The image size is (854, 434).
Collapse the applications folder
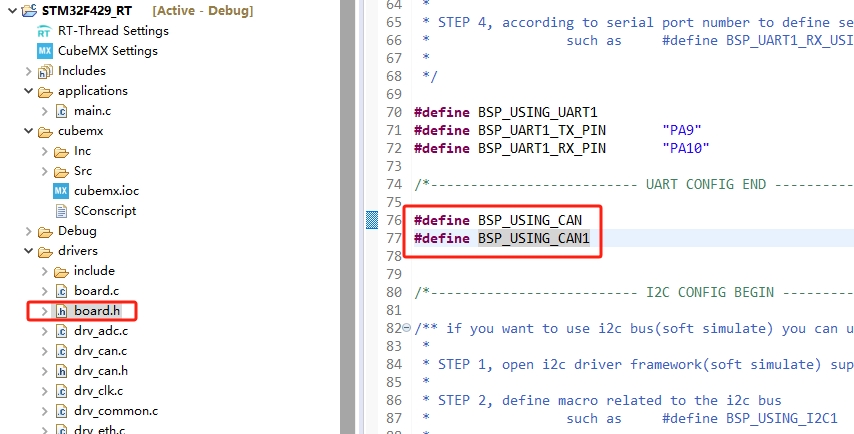click(28, 91)
